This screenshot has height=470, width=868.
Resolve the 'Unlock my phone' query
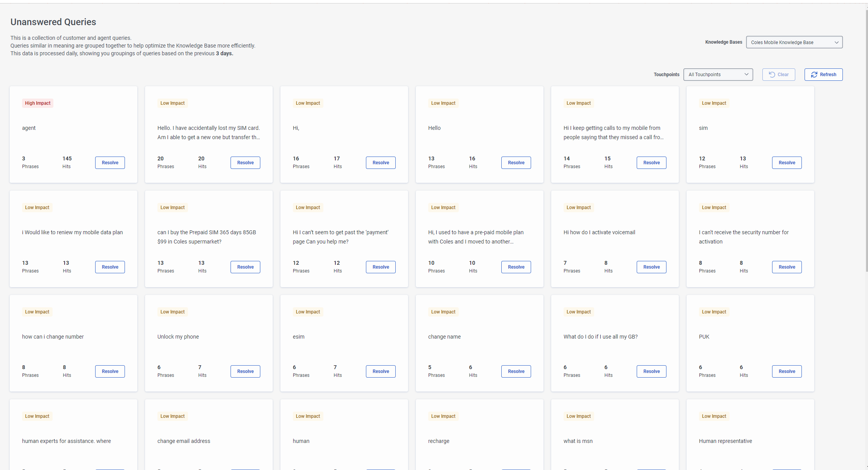(245, 371)
